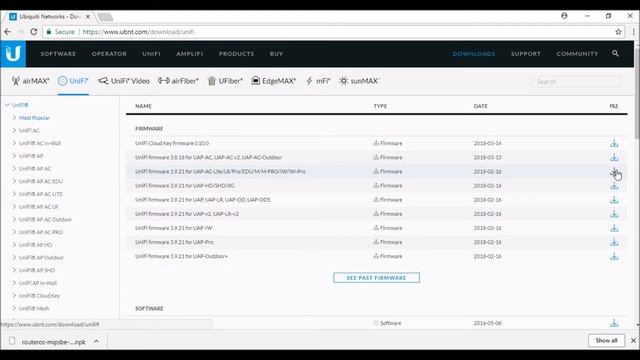Image resolution: width=640 pixels, height=360 pixels.
Task: Click the browser address bar URL
Action: (138, 32)
